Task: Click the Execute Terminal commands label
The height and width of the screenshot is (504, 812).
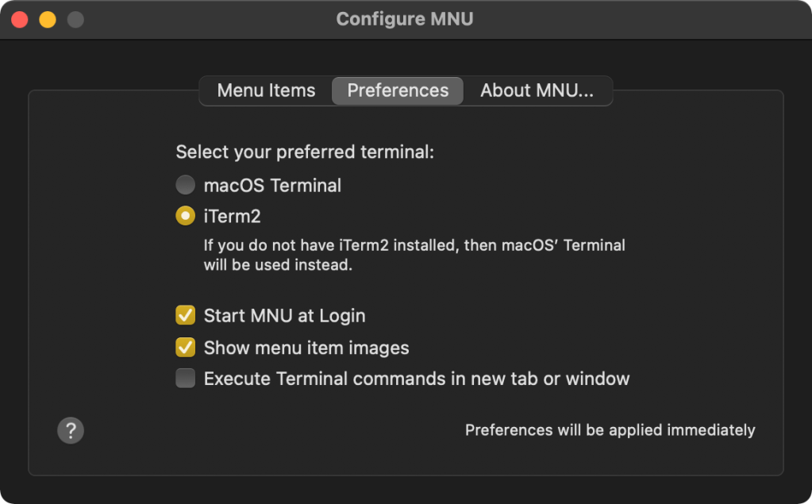Action: [x=417, y=379]
